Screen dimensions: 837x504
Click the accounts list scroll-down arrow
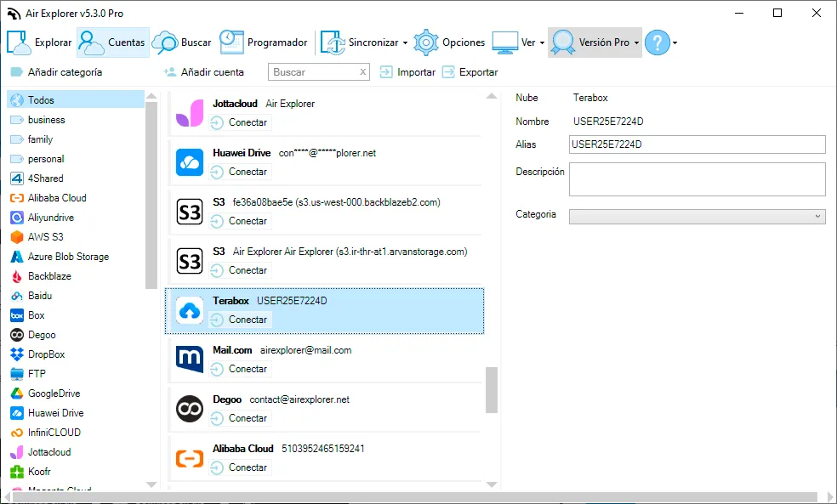click(492, 484)
